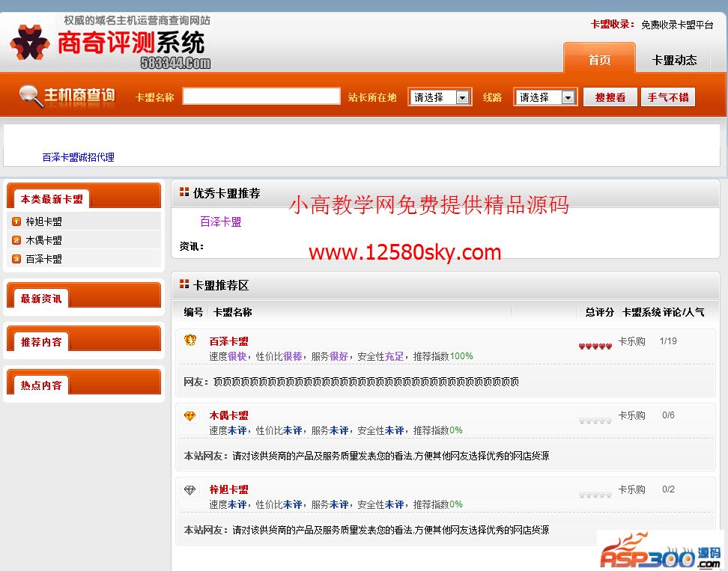
Task: Click number 3 badge next to 百泽卡盟 in sidebar
Action: pyautogui.click(x=16, y=259)
